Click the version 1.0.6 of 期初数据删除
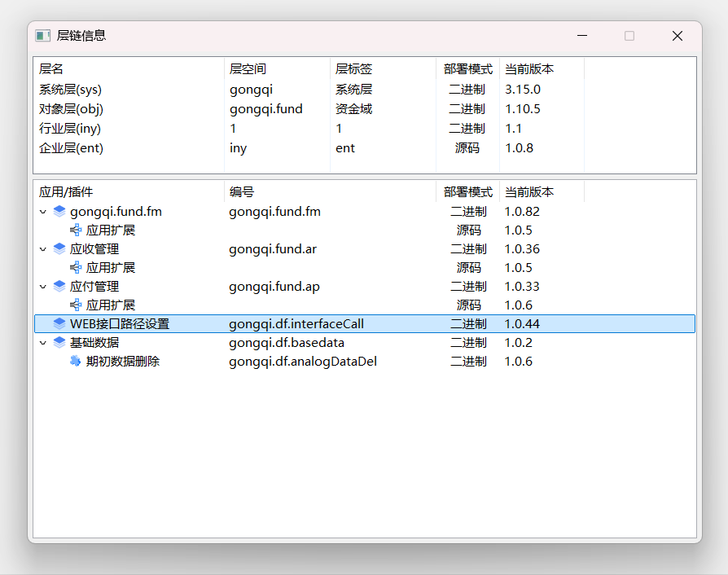 pyautogui.click(x=519, y=361)
